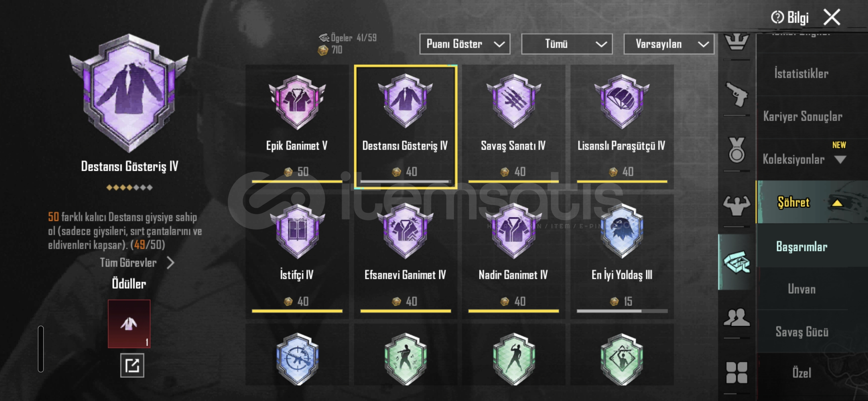Select the Epik Ganimet V achievement badge
The image size is (868, 401).
(297, 102)
